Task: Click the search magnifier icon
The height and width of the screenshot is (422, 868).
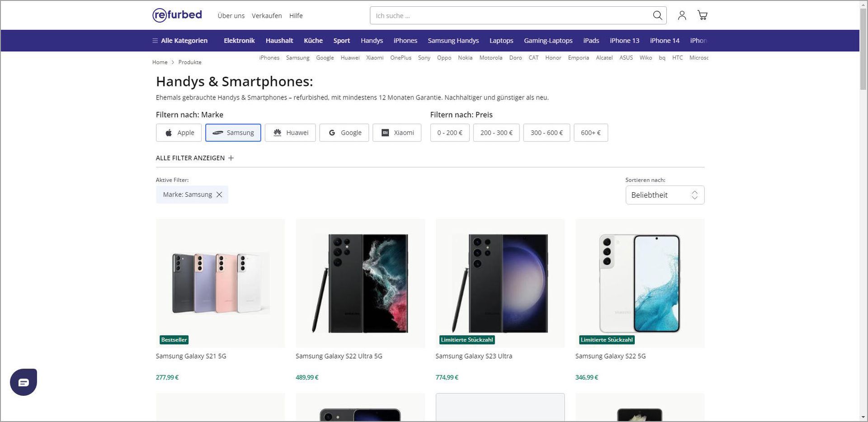Action: (x=657, y=15)
